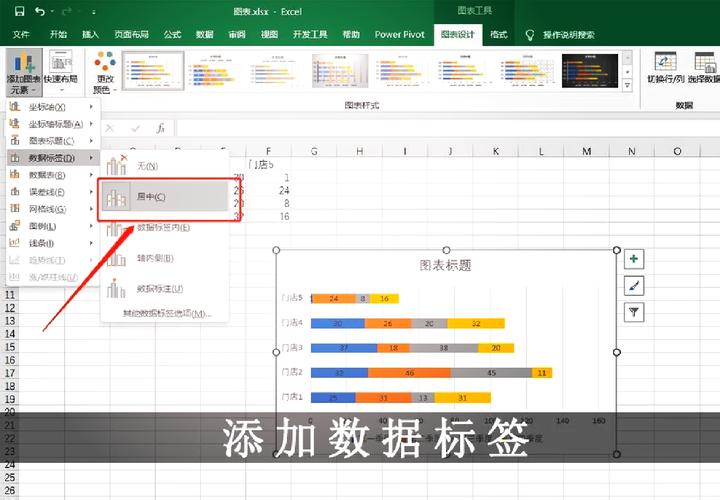This screenshot has width=720, height=500.
Task: Select 无(N) to remove data labels
Action: 147,166
